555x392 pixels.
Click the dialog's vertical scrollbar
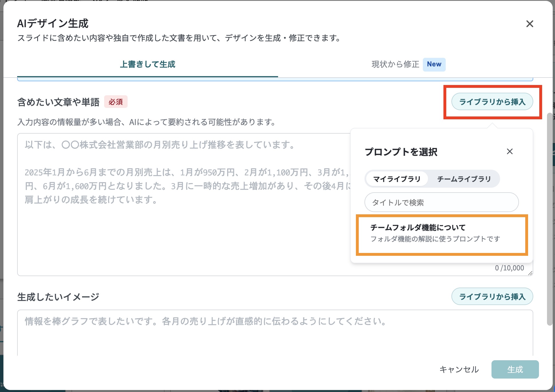point(550,219)
